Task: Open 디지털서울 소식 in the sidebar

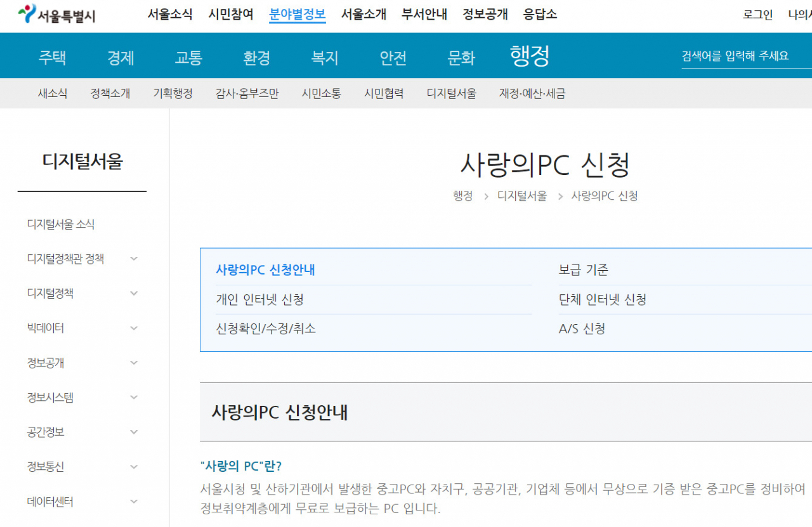Action: coord(61,224)
